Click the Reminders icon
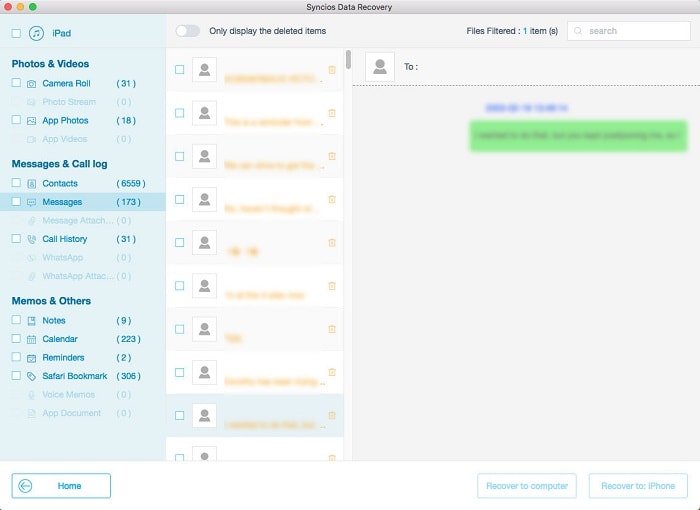Image resolution: width=700 pixels, height=510 pixels. (31, 358)
